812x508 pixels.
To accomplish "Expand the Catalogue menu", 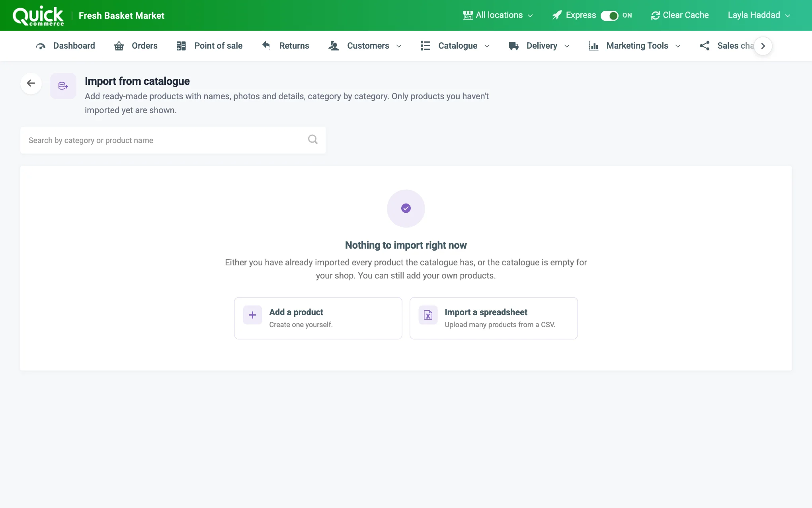I will (x=455, y=46).
